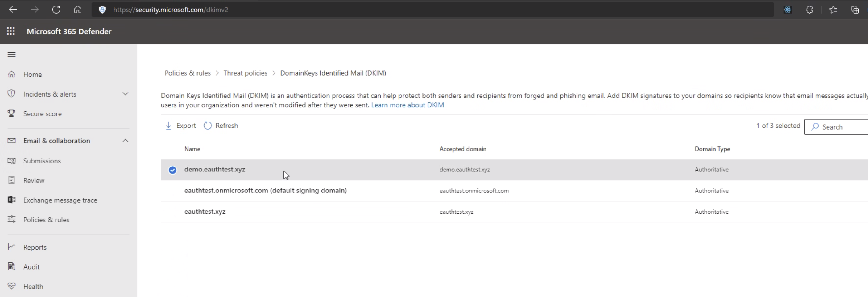Screen dimensions: 868x297
Task: Open Home in sidebar
Action: pyautogui.click(x=33, y=74)
